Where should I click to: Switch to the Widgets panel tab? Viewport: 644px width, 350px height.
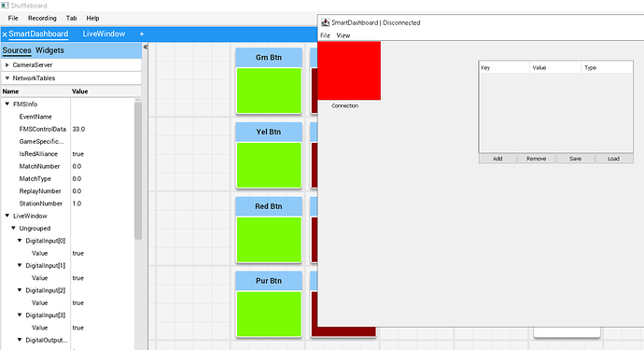(49, 50)
